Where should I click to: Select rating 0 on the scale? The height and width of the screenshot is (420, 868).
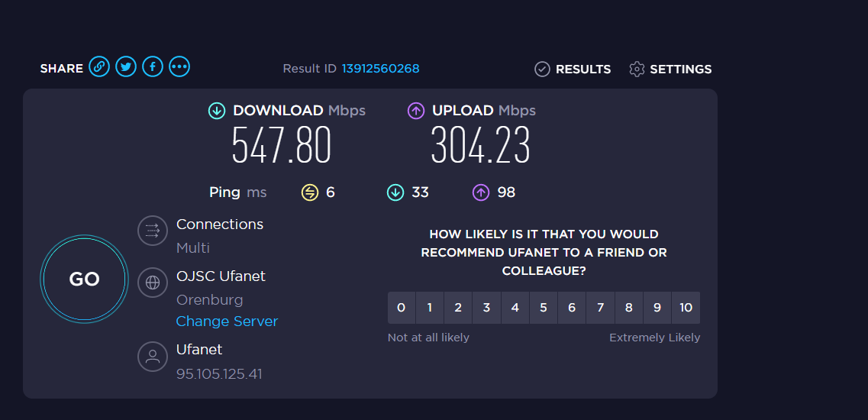click(x=402, y=308)
